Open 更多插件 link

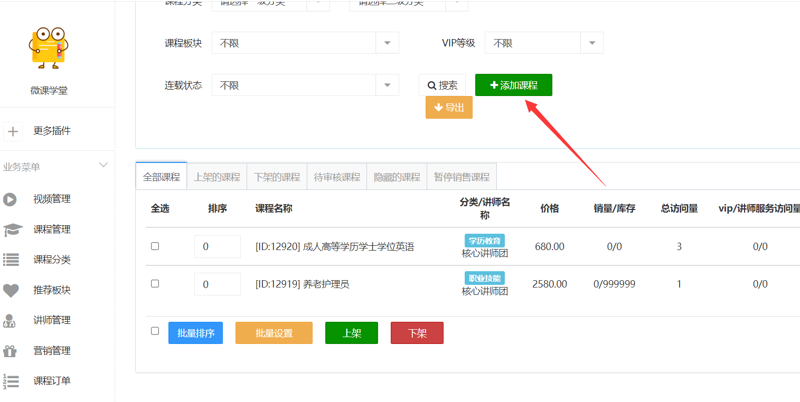tap(52, 131)
